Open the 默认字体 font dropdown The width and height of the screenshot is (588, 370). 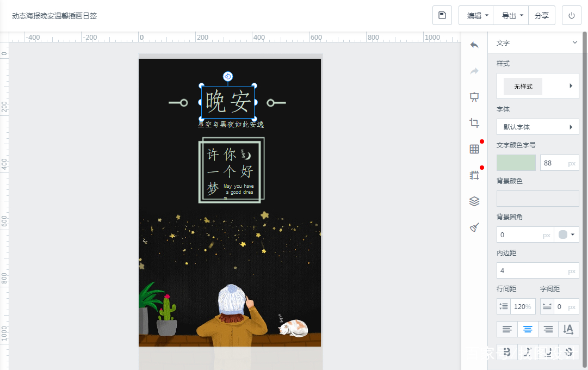(537, 127)
